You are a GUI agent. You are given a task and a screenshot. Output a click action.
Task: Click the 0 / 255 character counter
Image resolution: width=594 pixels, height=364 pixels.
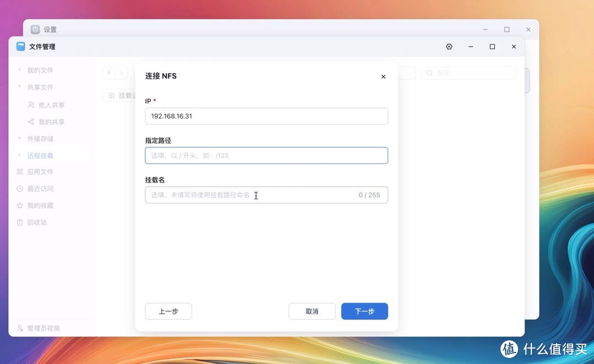click(370, 195)
